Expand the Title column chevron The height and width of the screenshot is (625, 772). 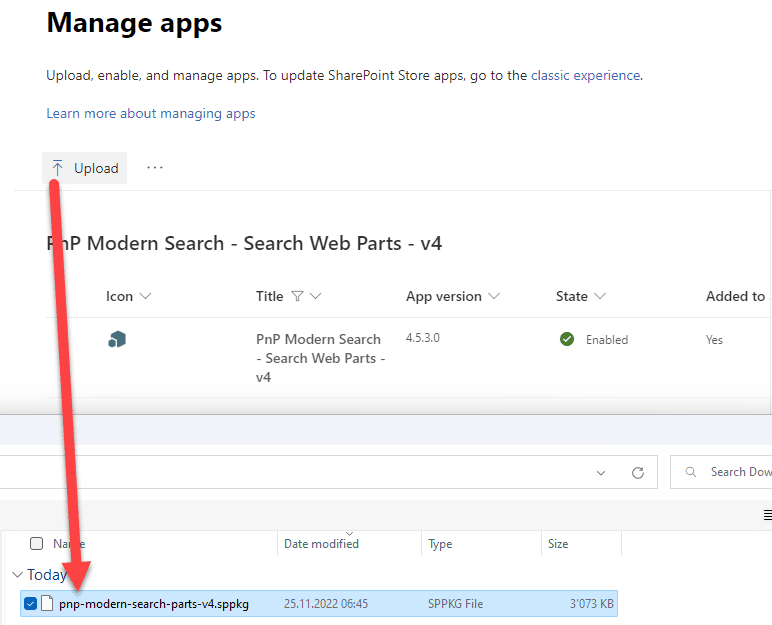point(316,296)
